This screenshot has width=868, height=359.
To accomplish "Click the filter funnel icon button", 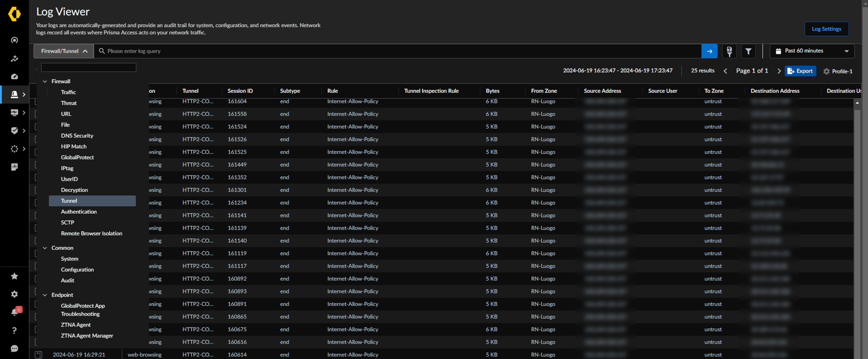I will [748, 51].
